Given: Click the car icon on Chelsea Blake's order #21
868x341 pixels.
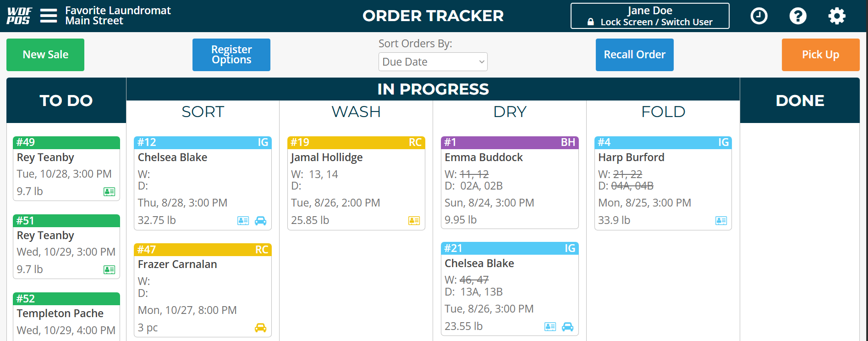Looking at the screenshot, I should click(569, 327).
